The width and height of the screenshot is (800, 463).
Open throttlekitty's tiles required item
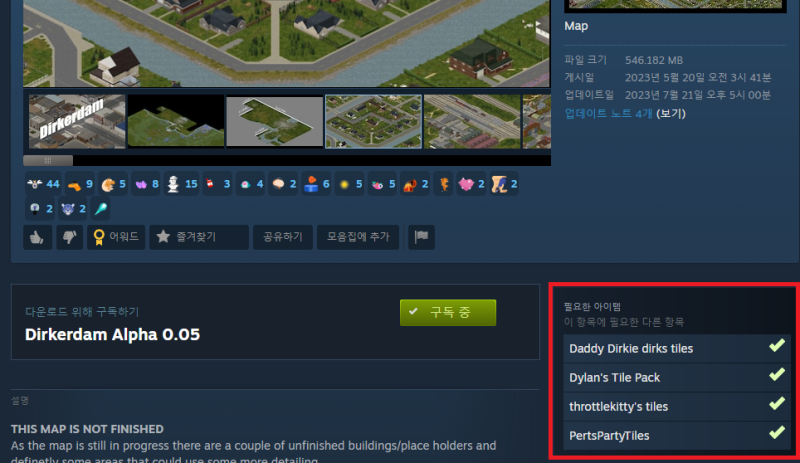click(677, 407)
